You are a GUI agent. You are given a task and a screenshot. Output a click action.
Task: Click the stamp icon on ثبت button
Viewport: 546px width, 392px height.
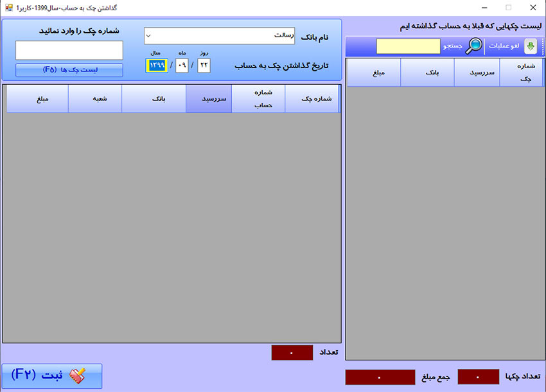pyautogui.click(x=77, y=376)
